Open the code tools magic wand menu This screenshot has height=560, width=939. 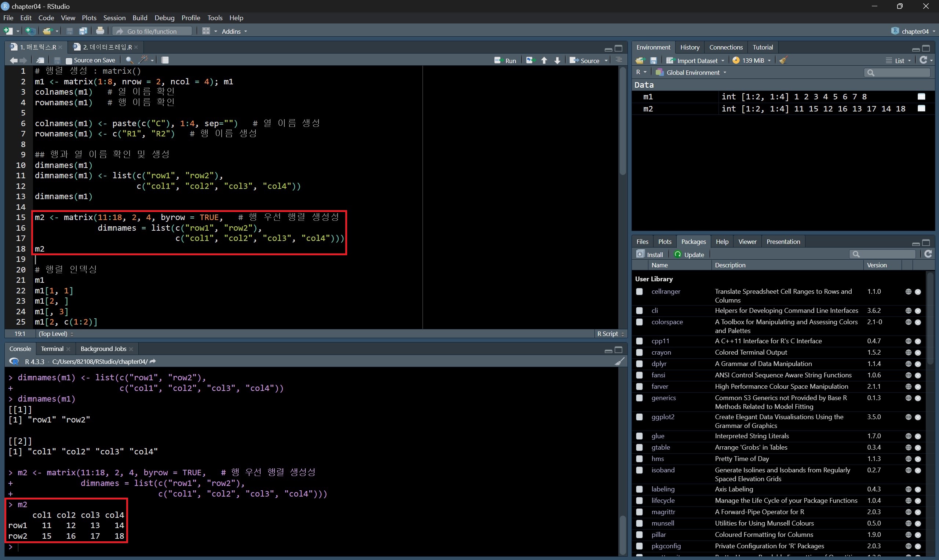click(x=145, y=60)
